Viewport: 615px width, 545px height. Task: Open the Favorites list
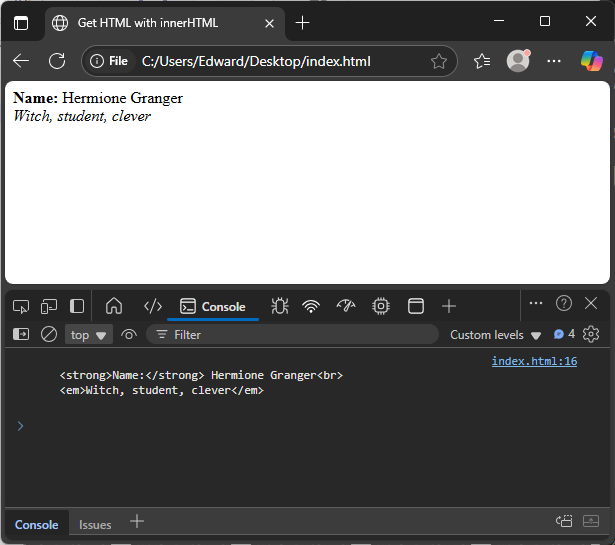click(482, 61)
